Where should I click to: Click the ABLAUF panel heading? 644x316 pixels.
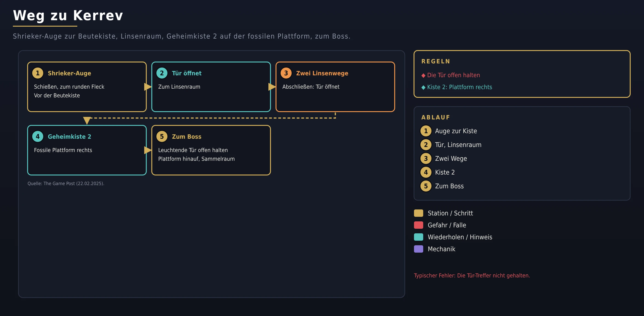pos(436,117)
